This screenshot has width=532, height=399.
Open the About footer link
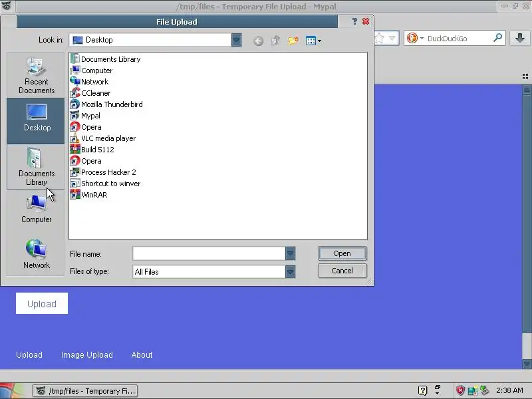tap(142, 355)
